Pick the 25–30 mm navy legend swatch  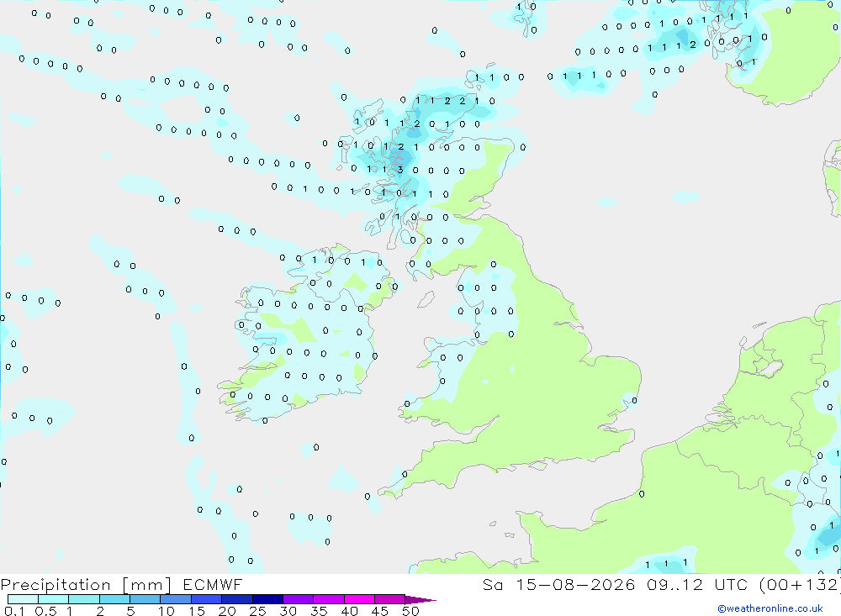267,599
